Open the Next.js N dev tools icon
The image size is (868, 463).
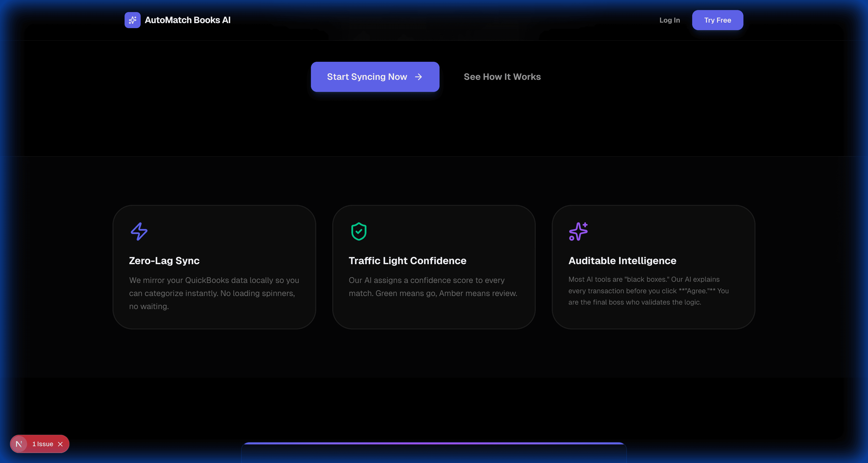click(19, 444)
